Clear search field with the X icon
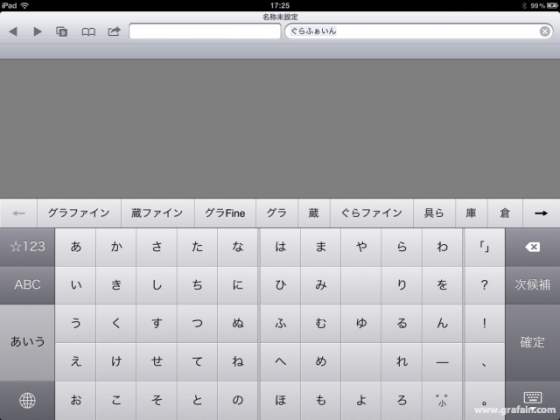This screenshot has width=560, height=420. click(x=545, y=32)
